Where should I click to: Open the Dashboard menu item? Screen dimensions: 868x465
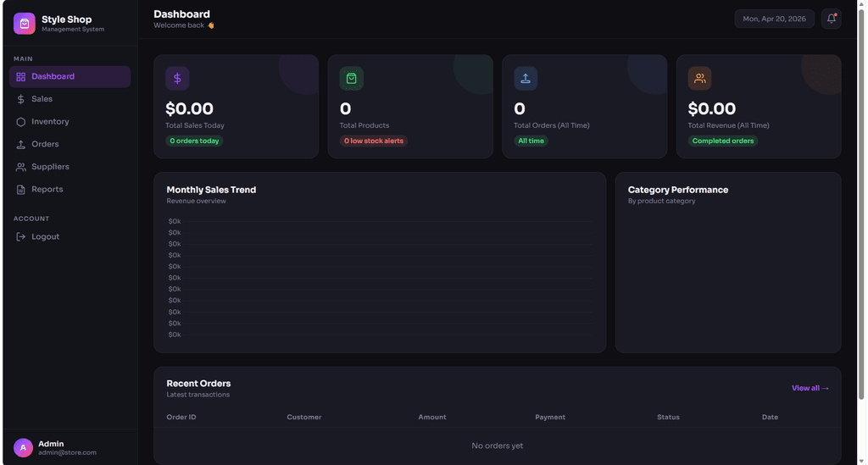pyautogui.click(x=70, y=77)
